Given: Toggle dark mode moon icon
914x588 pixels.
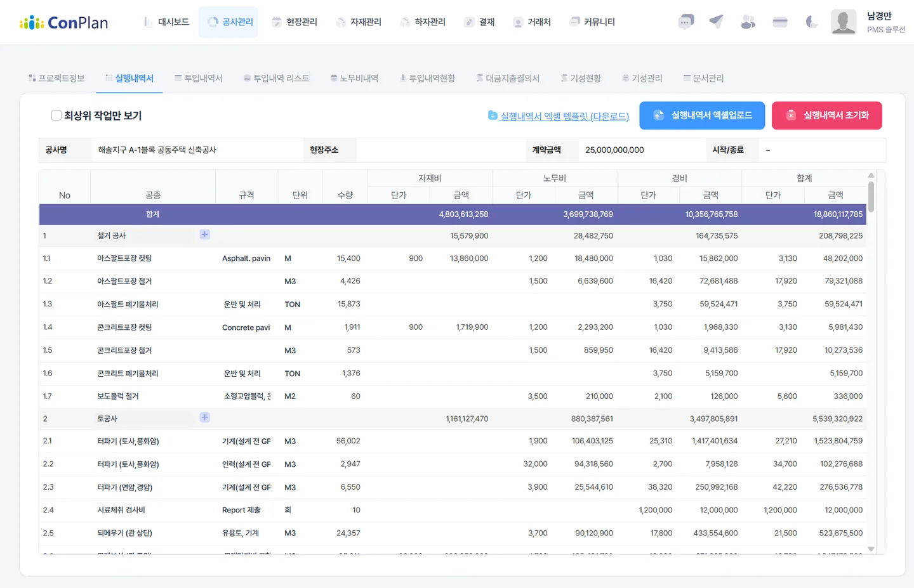Looking at the screenshot, I should pos(812,22).
